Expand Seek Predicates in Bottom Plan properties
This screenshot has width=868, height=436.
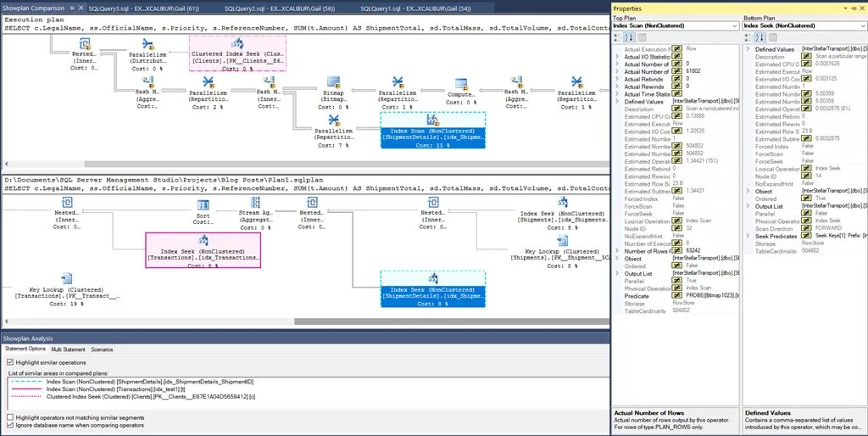[x=748, y=236]
